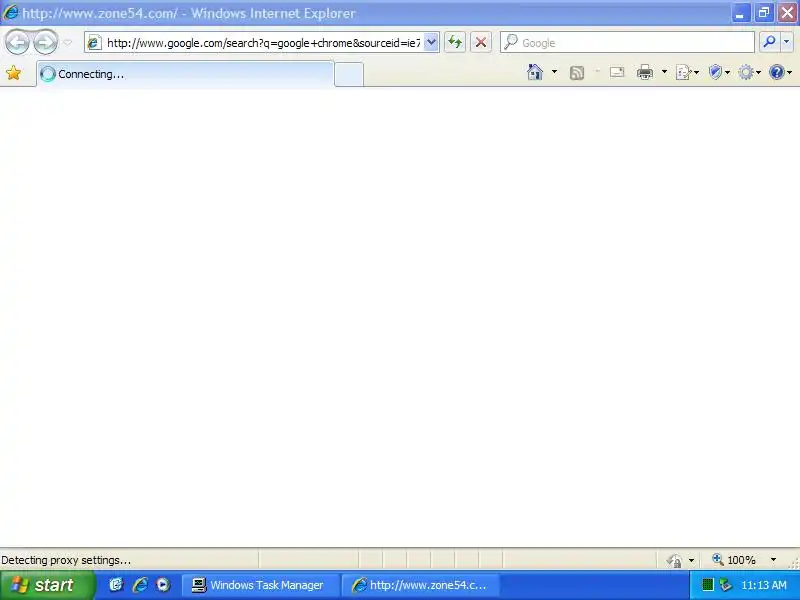Viewport: 800px width, 600px height.
Task: Open the Page menu button
Action: coord(687,72)
